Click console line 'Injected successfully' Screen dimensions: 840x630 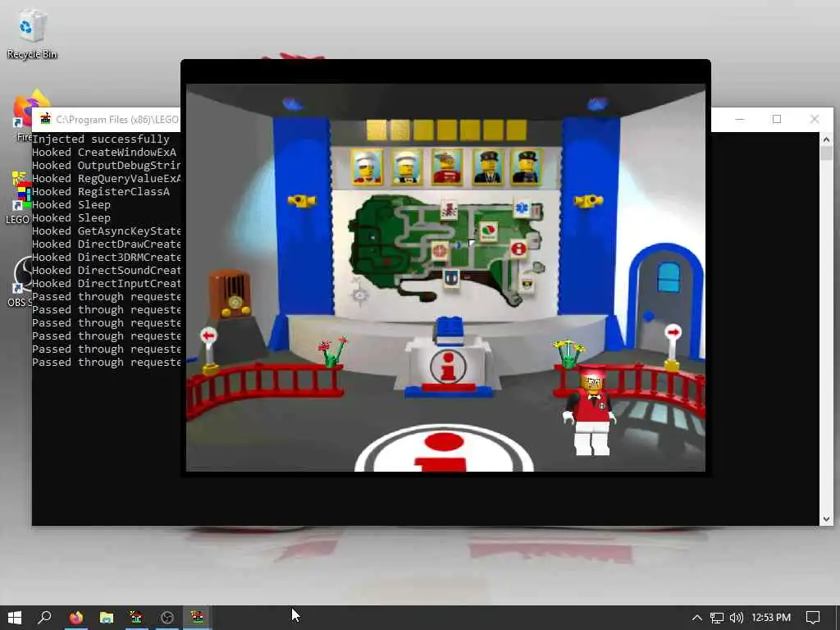(101, 139)
